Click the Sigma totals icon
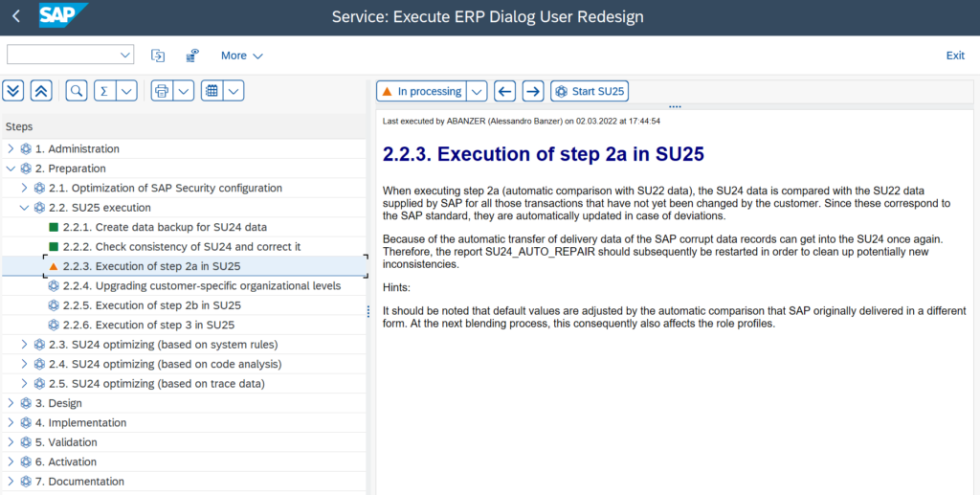 click(x=104, y=91)
